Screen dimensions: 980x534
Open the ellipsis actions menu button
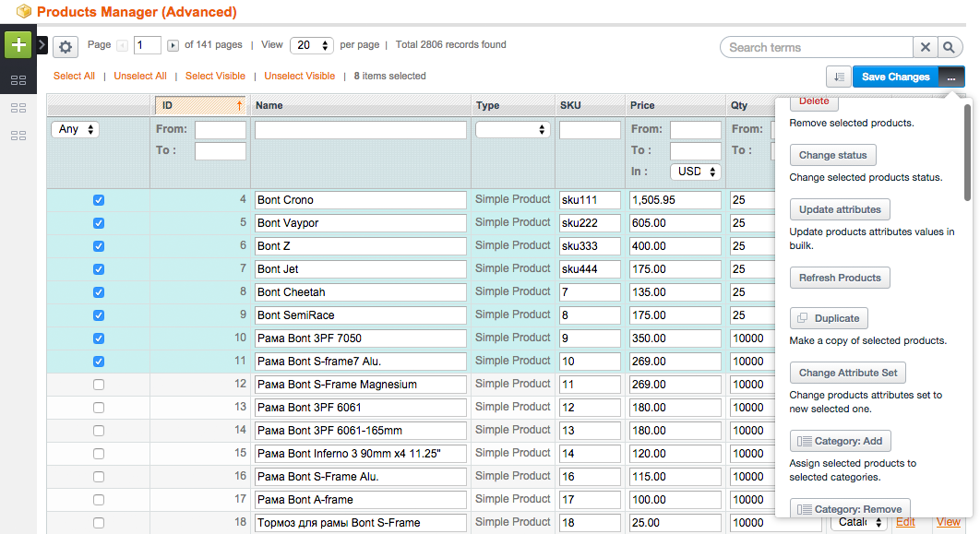951,77
